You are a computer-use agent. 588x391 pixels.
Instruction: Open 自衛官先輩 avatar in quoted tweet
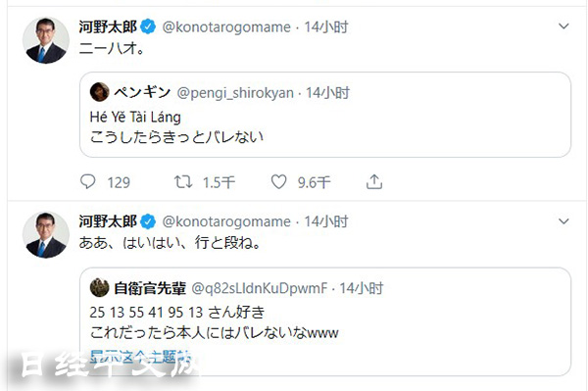[99, 287]
